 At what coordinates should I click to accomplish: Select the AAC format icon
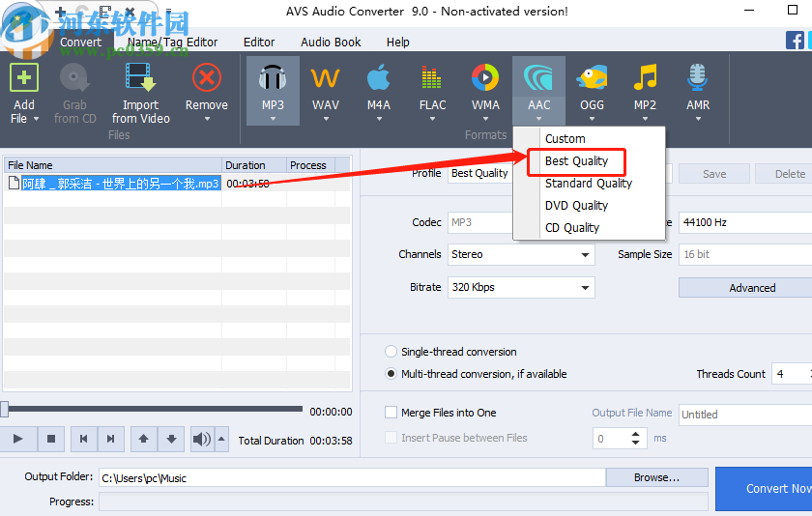[538, 78]
